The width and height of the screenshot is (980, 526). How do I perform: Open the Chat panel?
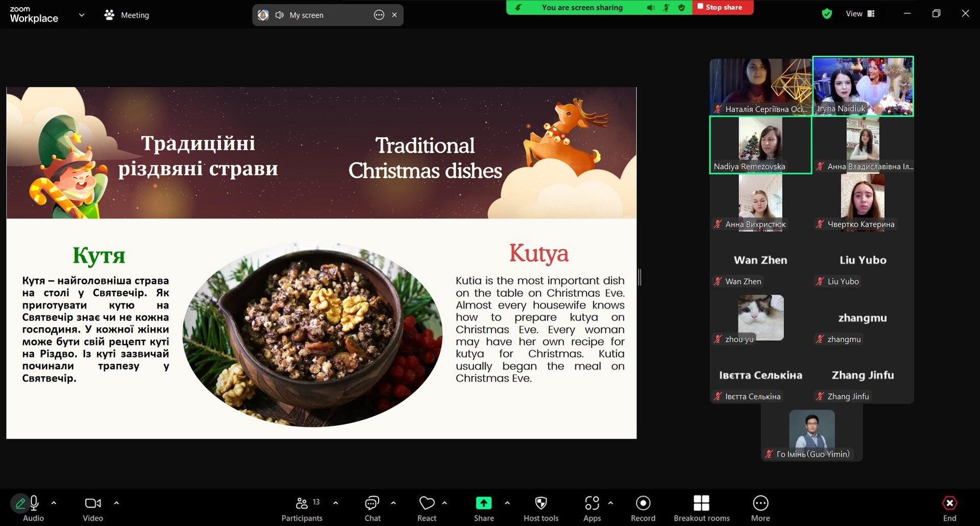click(372, 509)
